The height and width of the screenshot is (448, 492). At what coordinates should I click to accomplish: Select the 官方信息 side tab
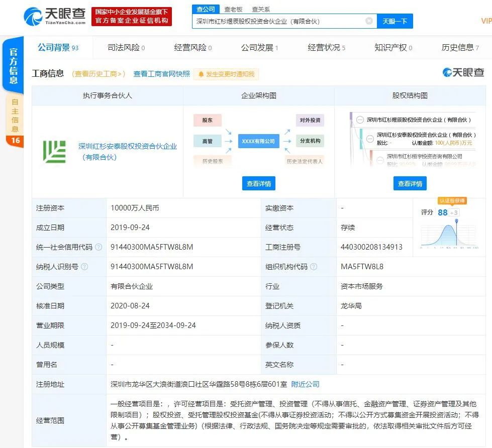point(13,65)
